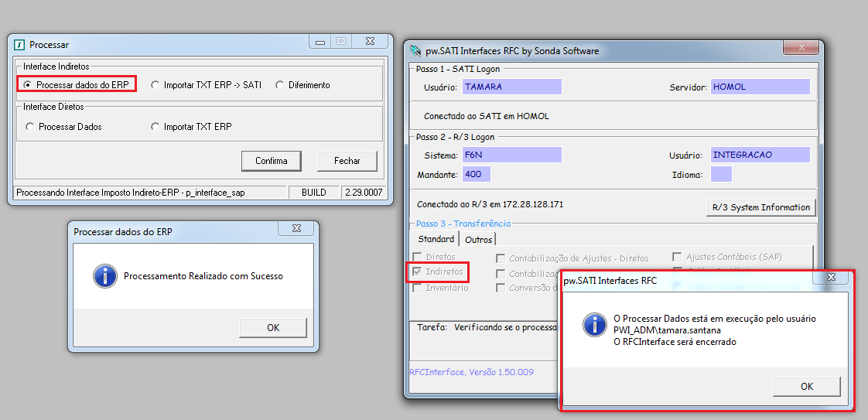Click the Passo 3 - Transferência group label
The width and height of the screenshot is (868, 420).
click(x=463, y=224)
